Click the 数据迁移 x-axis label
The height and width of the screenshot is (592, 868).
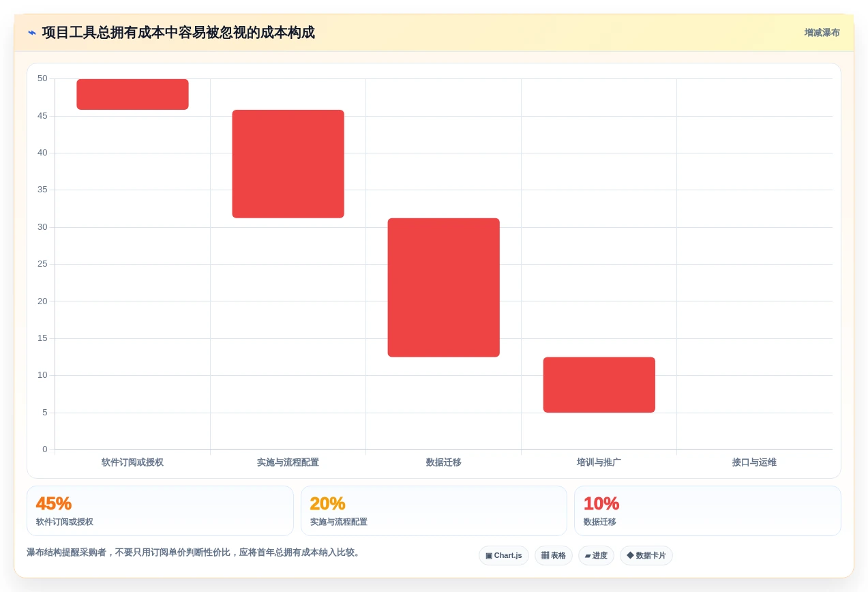(x=443, y=462)
